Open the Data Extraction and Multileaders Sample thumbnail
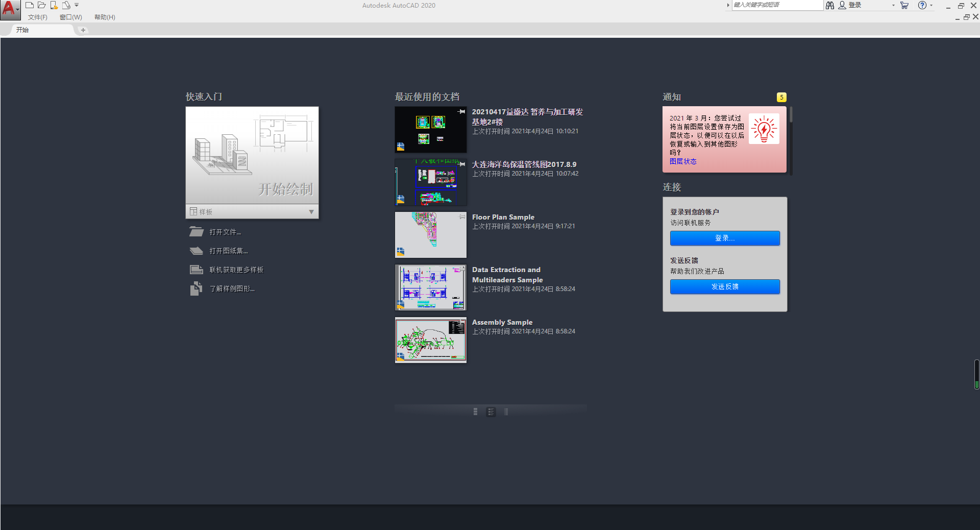Screen dimensions: 980x530 (x=431, y=287)
